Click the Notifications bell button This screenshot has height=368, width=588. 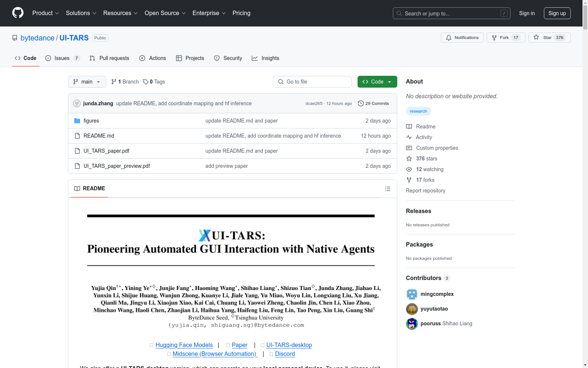pyautogui.click(x=462, y=38)
